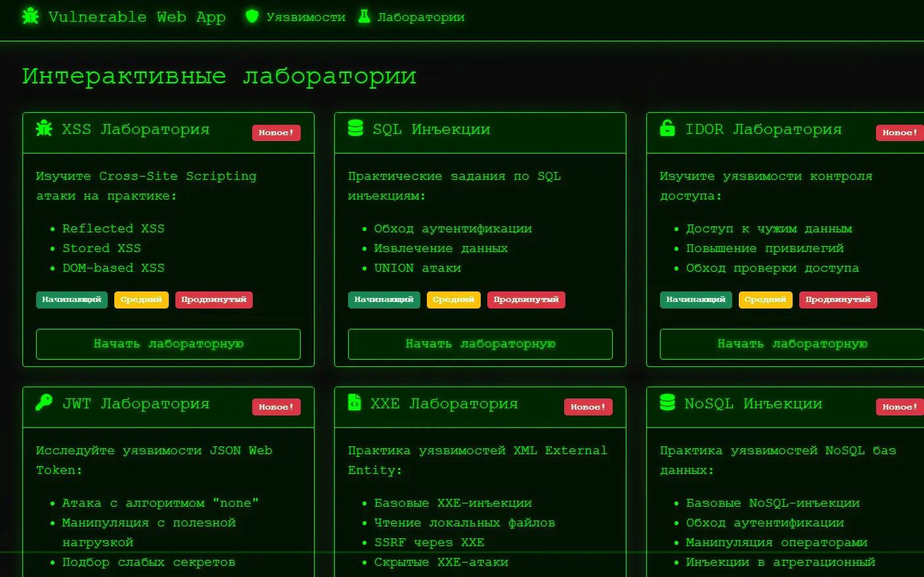The width and height of the screenshot is (924, 577).
Task: Click the shield icon next to Уязвимости
Action: (x=252, y=16)
